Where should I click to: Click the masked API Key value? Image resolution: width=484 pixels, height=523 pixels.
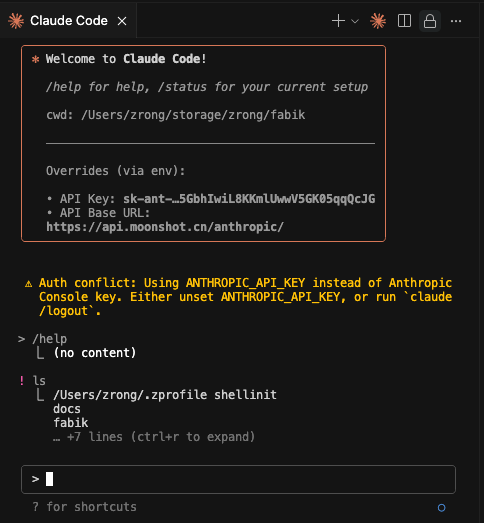click(249, 199)
